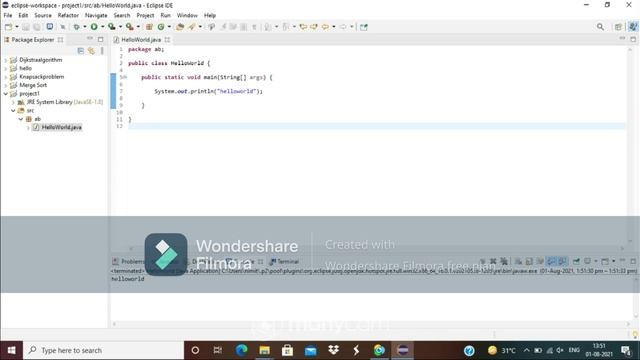Open the Navigate menu
The image size is (640, 360).
(x=96, y=15)
